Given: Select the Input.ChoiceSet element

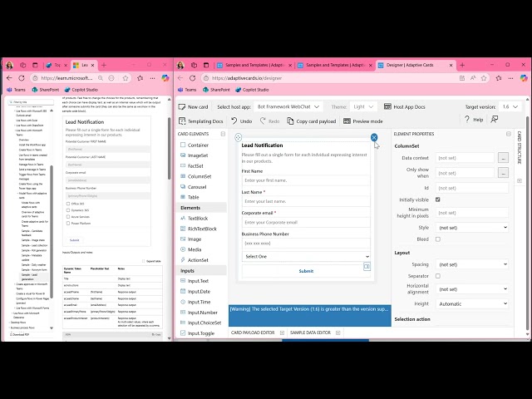Looking at the screenshot, I should coord(200,323).
